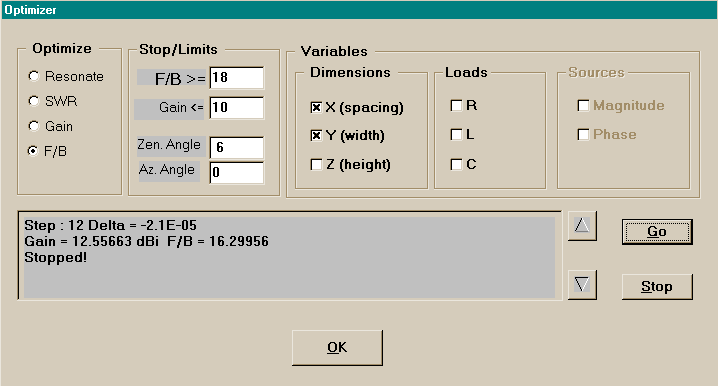Screen dimensions: 718x386
Task: Click the Zen. Angle input field
Action: (x=237, y=147)
